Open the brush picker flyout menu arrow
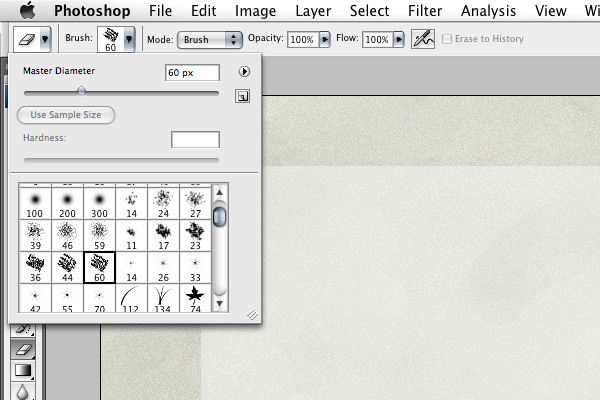Image resolution: width=600 pixels, height=400 pixels. [x=244, y=72]
